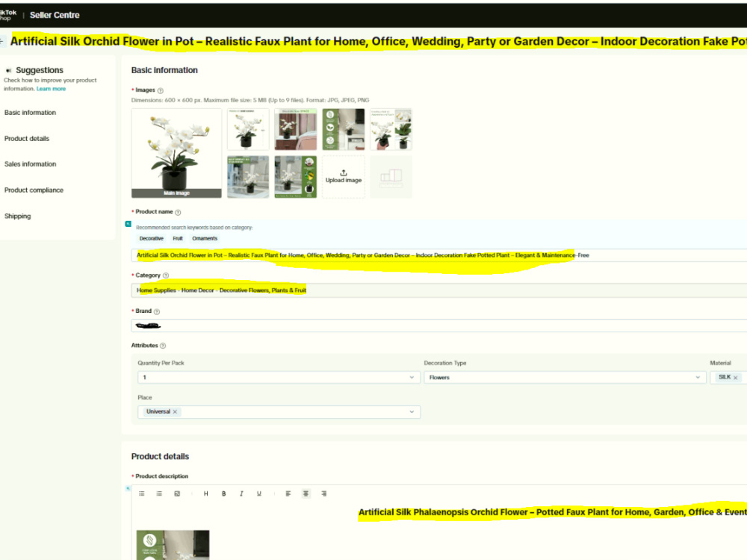Open the Decoration Type dropdown
747x560 pixels.
coord(565,378)
